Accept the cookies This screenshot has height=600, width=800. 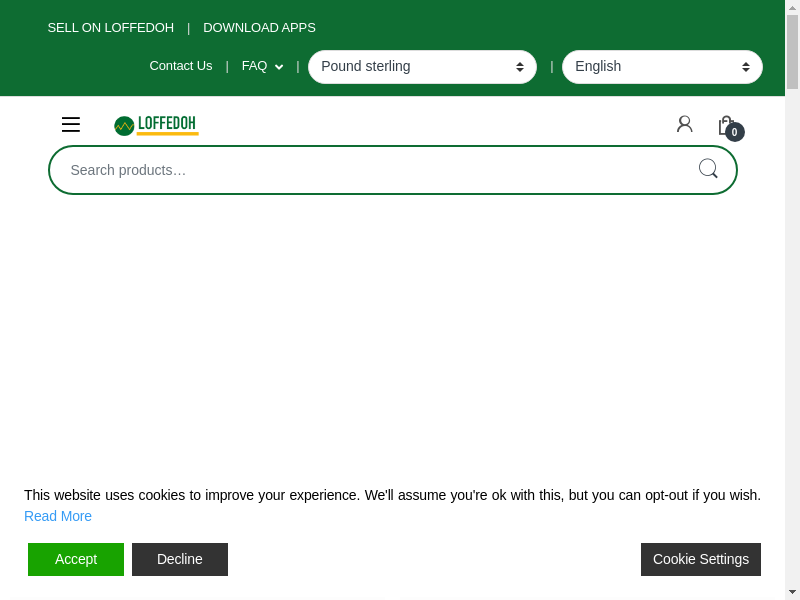coord(76,559)
